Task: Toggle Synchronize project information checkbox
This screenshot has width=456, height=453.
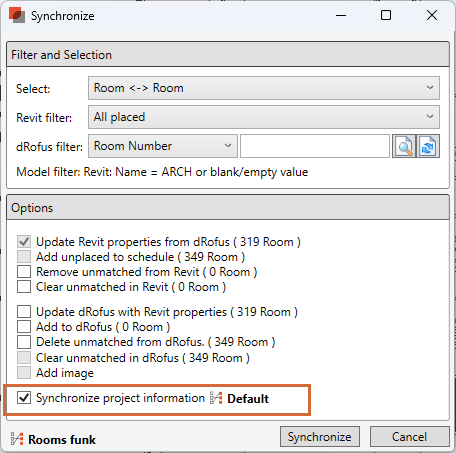Action: [x=24, y=398]
